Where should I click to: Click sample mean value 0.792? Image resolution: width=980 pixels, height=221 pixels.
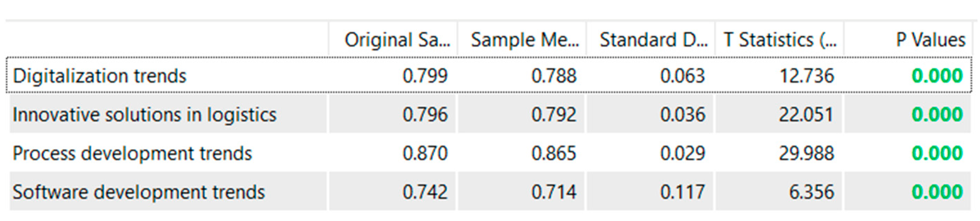553,115
